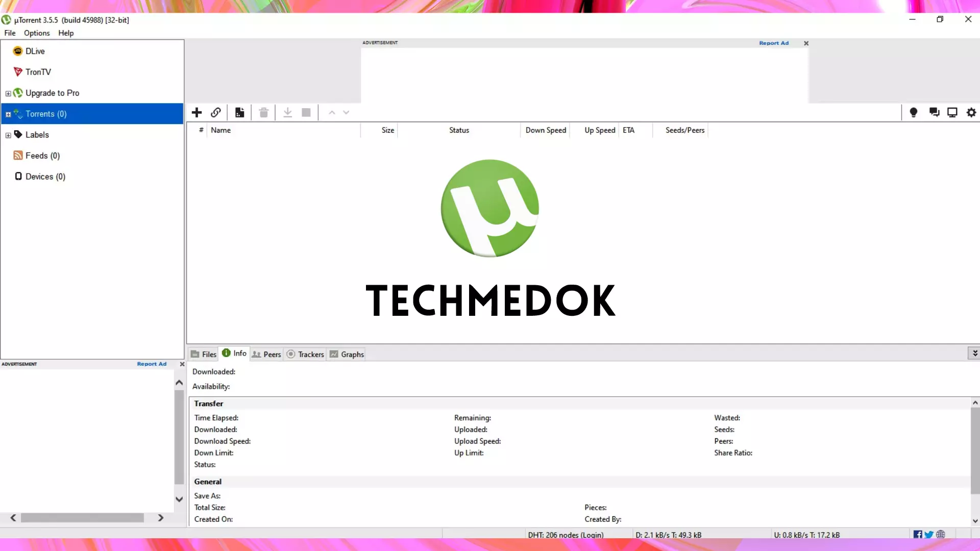Sort torrents by Status column header
The width and height of the screenshot is (980, 551).
[459, 130]
